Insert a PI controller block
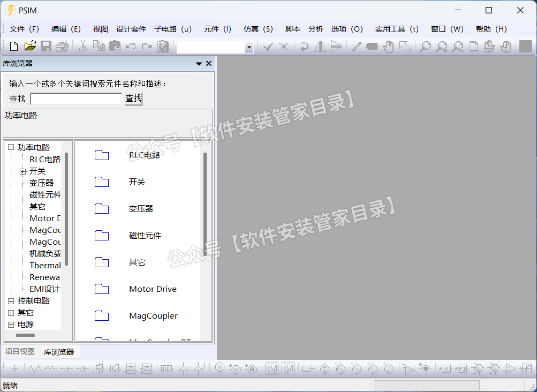Screen dimensions: 537x392 point(462,369)
